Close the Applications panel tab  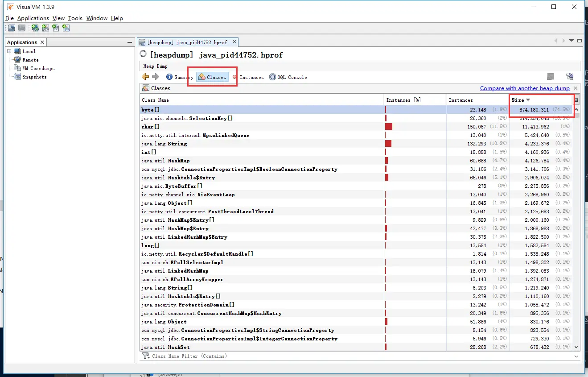(x=42, y=42)
